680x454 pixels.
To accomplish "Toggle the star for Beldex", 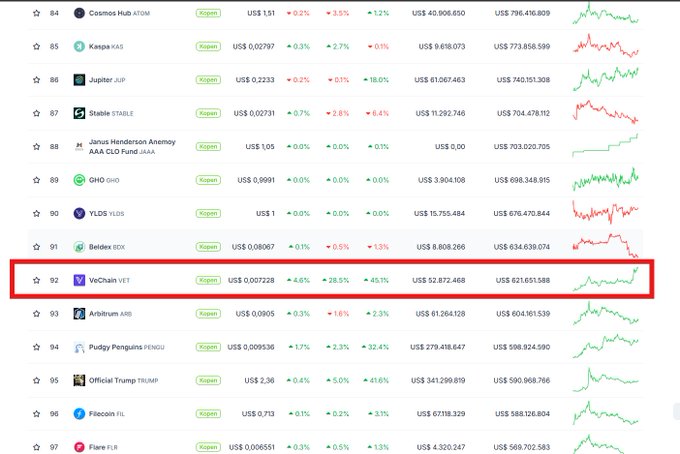I will [36, 247].
